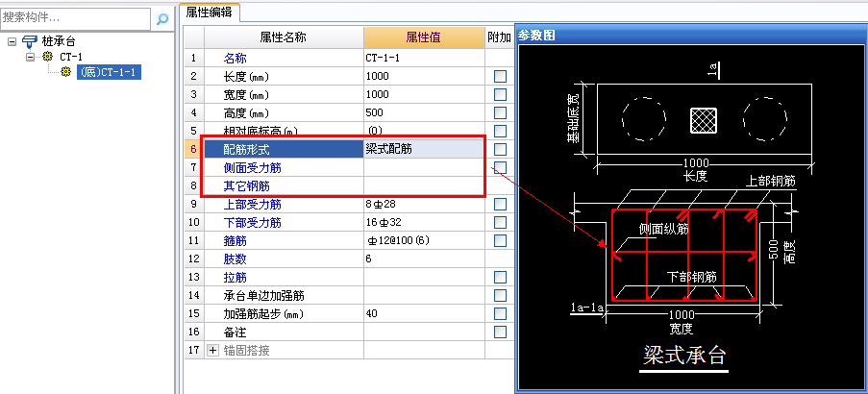Select the (底)CT-1-1 tree item

tap(109, 71)
